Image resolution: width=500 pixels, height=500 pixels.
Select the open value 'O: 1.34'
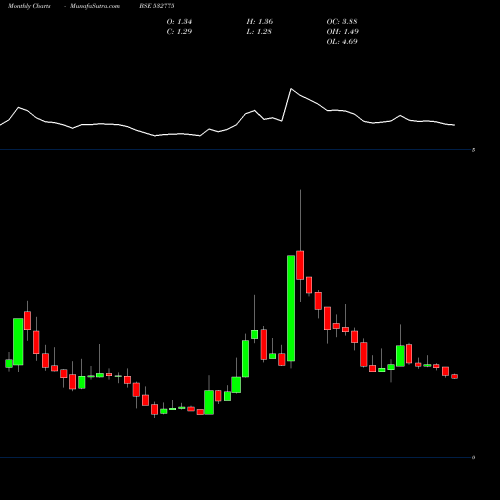179,22
